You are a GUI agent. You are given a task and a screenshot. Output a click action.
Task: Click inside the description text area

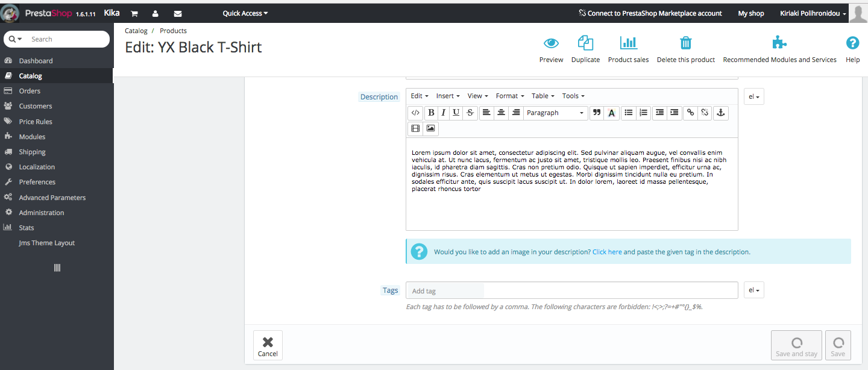coord(571,184)
